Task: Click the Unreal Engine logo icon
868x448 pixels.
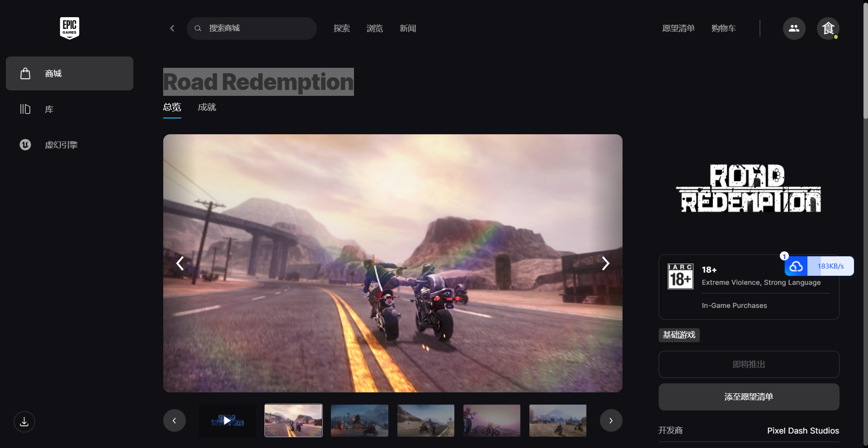Action: pyautogui.click(x=25, y=145)
